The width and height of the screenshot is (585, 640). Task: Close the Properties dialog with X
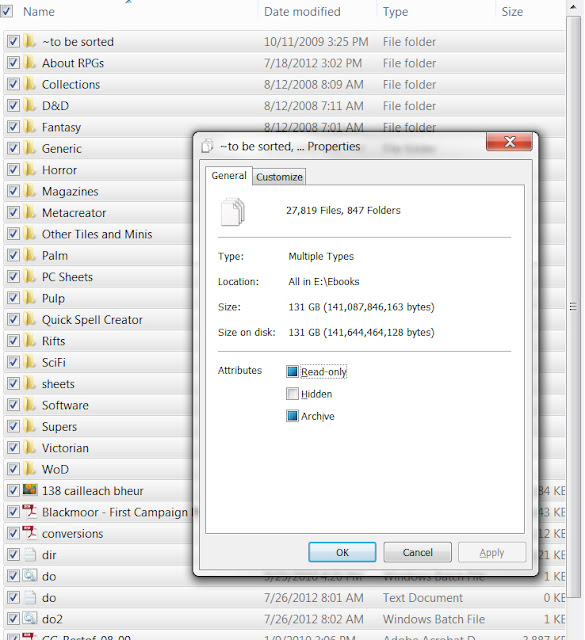[509, 142]
